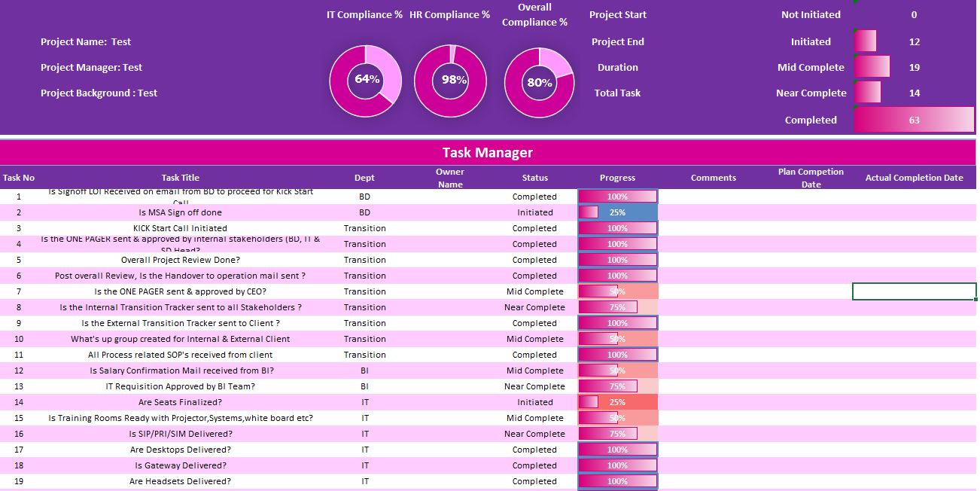Viewport: 980px width, 491px height.
Task: Click Dept cell 'BD' for task 1
Action: pos(365,197)
